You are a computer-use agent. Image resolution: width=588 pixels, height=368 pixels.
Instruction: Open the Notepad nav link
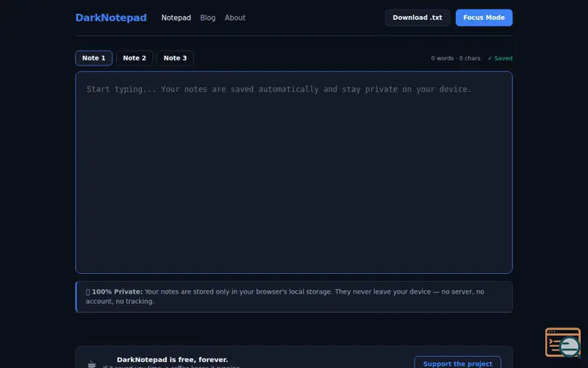tap(176, 18)
